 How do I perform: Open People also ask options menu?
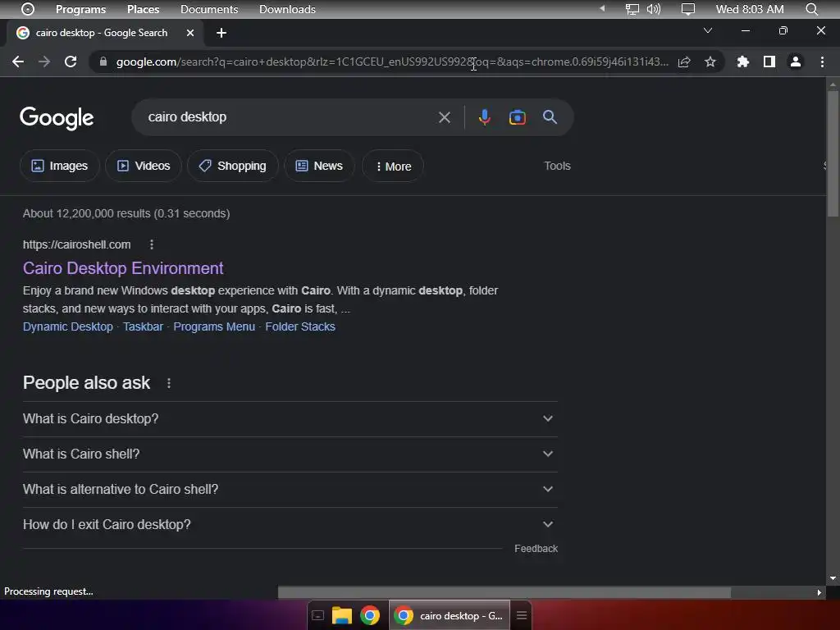click(x=169, y=384)
